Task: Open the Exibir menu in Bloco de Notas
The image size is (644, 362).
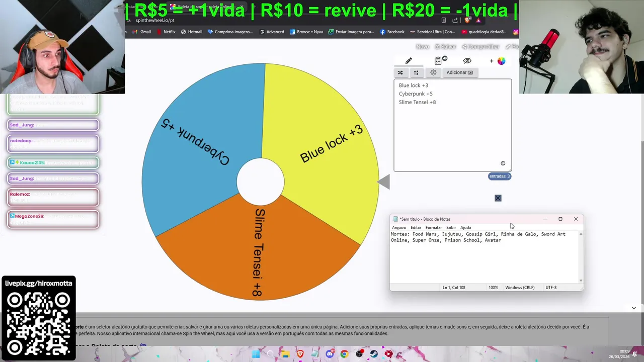Action: [x=451, y=228]
